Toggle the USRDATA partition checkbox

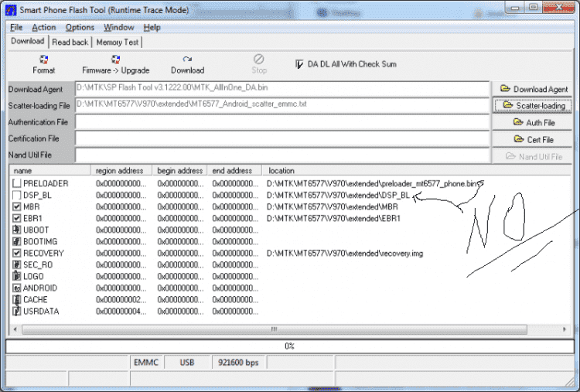17,312
